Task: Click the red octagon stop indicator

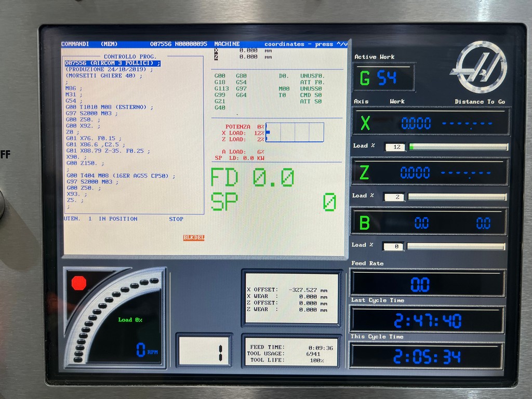Action: [x=79, y=283]
